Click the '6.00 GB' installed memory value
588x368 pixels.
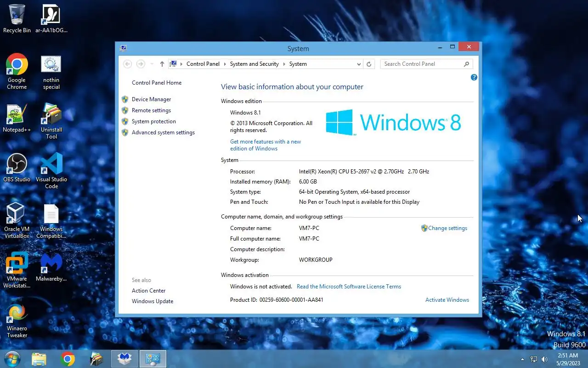[x=308, y=182]
